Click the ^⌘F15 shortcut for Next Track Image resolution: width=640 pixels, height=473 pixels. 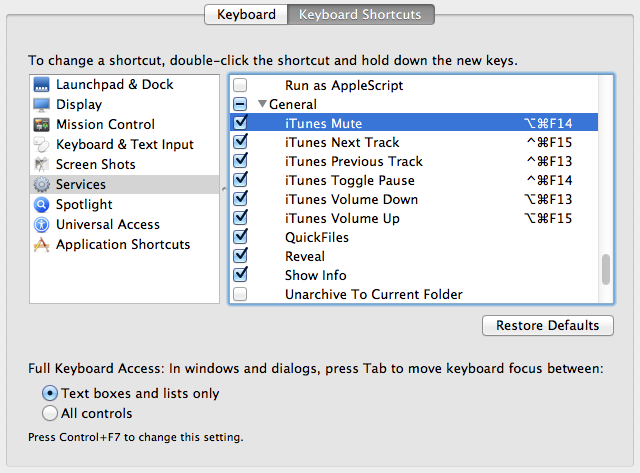pos(549,142)
